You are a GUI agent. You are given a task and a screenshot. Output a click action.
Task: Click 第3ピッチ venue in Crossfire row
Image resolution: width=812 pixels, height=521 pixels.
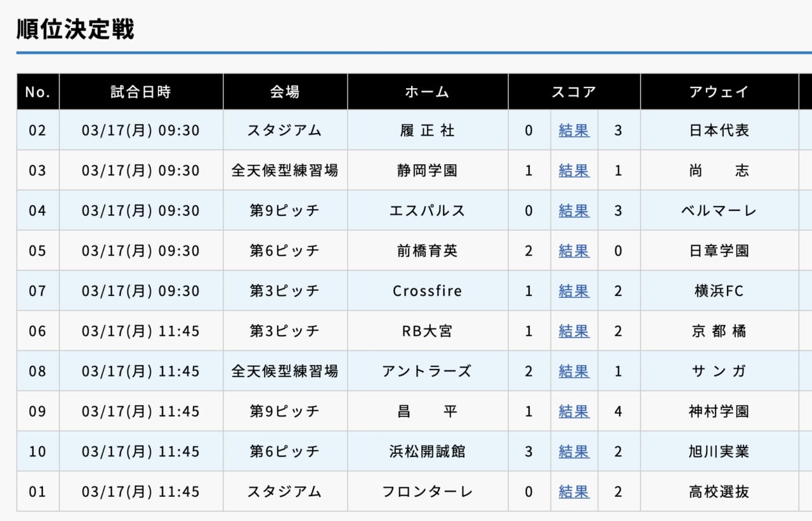click(x=285, y=291)
